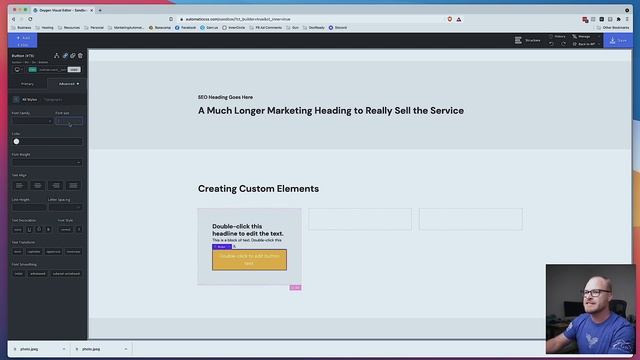640x360 pixels.
Task: Open the Structure panel
Action: [528, 40]
